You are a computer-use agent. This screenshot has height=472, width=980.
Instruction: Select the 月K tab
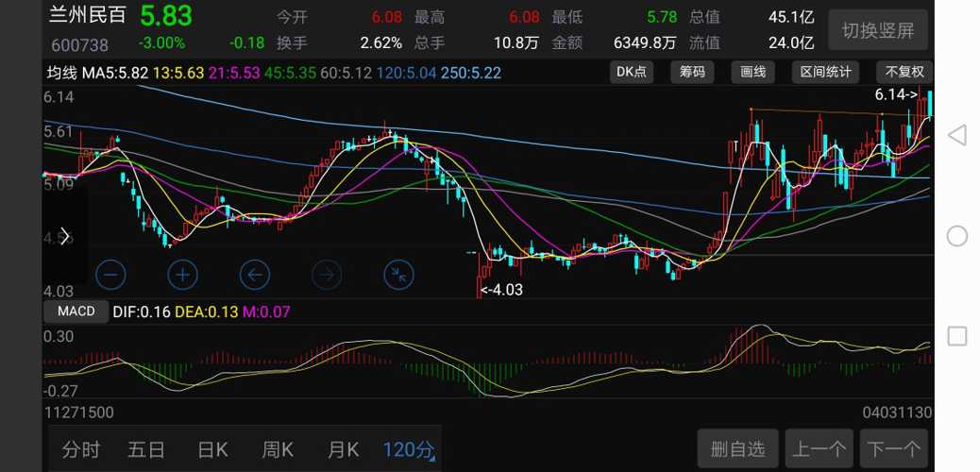point(343,448)
